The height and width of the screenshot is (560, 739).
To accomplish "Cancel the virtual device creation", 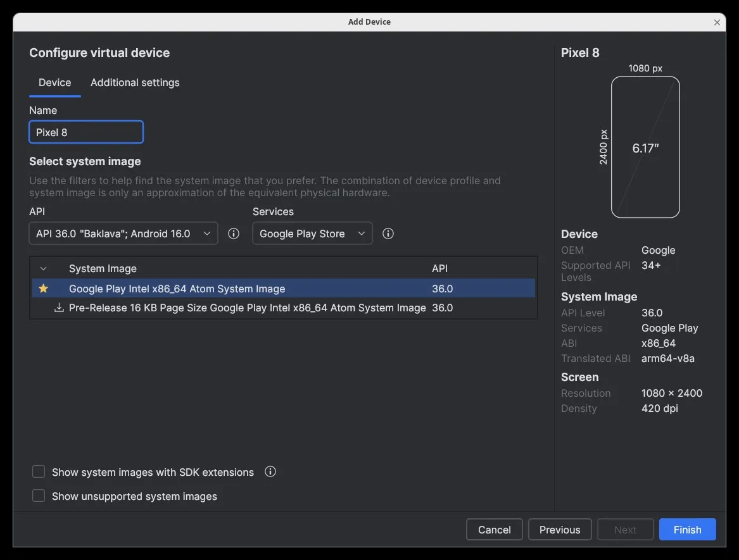I will pyautogui.click(x=494, y=529).
